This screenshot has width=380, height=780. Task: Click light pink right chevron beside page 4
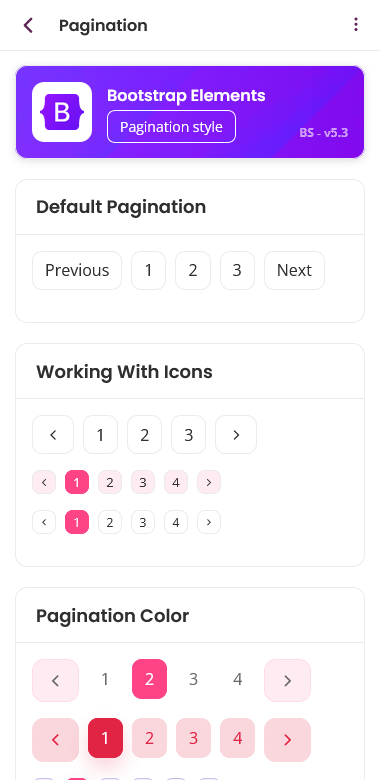point(287,681)
